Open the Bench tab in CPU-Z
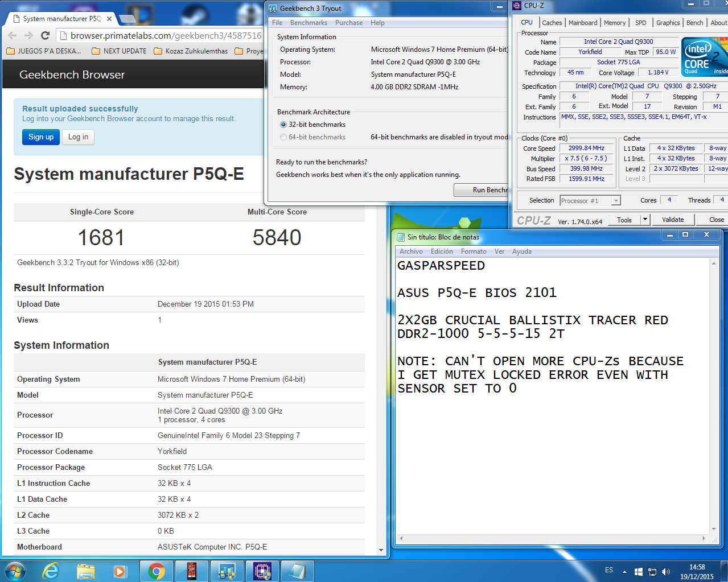Viewport: 728px width, 582px height. pos(694,23)
